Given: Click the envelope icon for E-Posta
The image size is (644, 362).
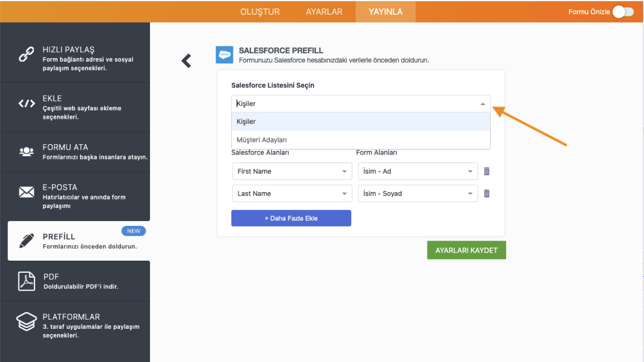Looking at the screenshot, I should pos(26,192).
